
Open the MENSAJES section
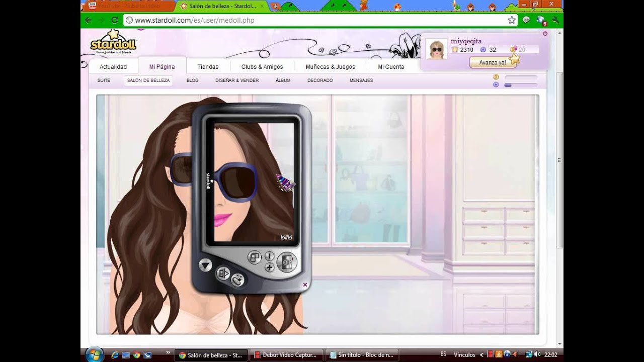click(361, 80)
